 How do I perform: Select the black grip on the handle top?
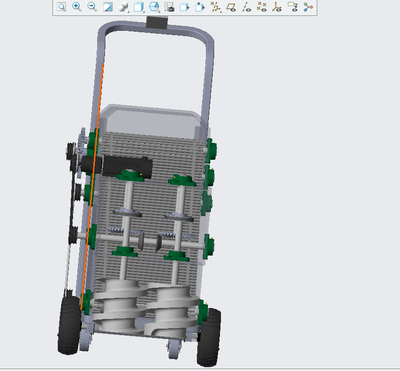(156, 22)
